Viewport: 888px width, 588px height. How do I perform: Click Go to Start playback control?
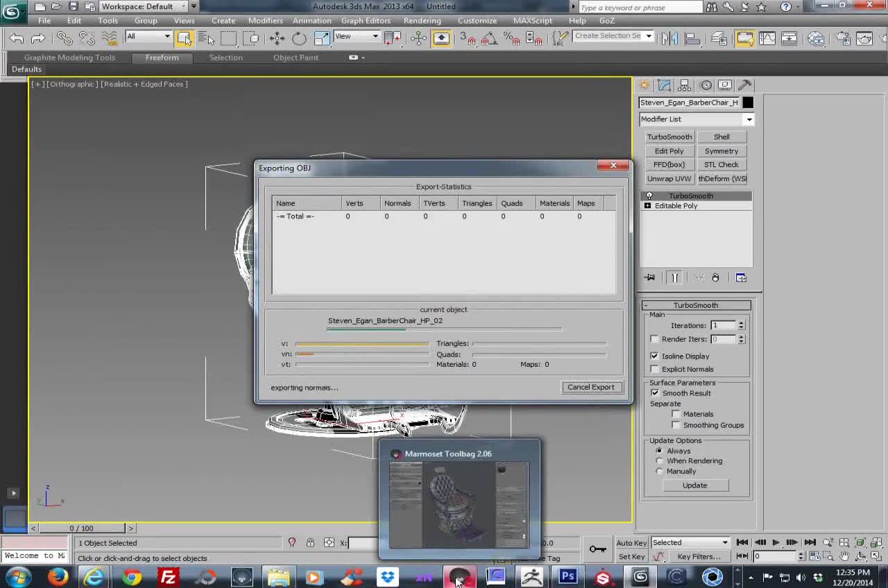point(742,542)
